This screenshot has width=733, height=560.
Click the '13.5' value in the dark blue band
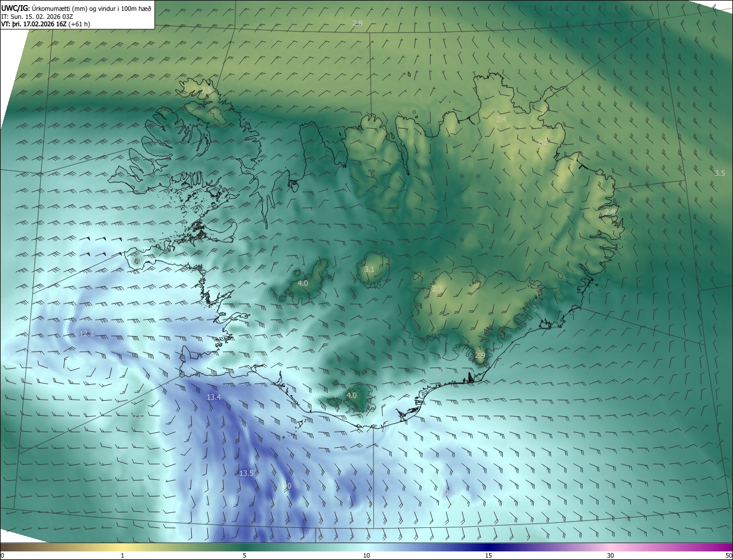pos(246,473)
